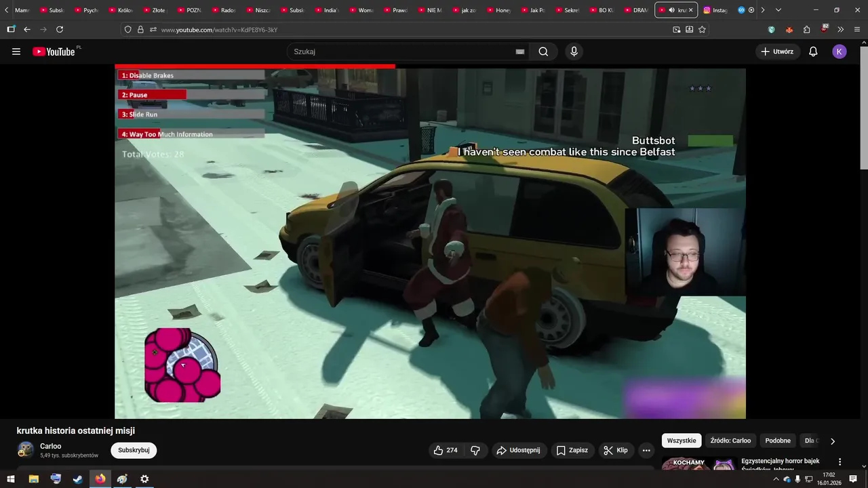Reload the page in the browser toolbar

point(60,30)
